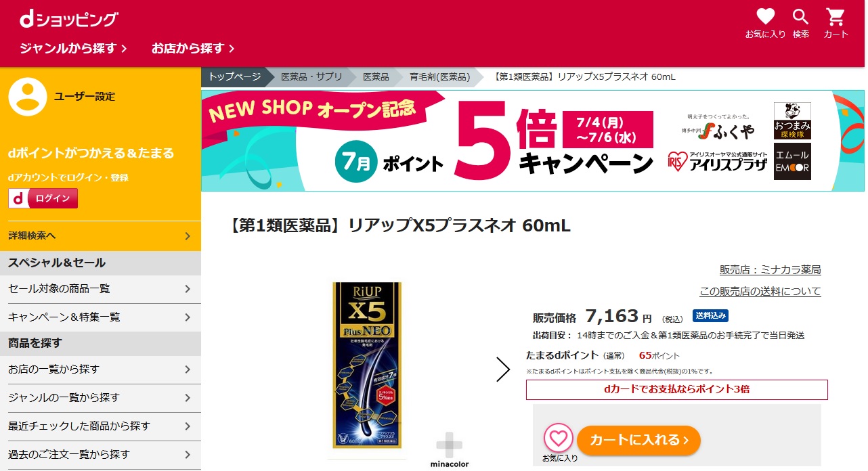The height and width of the screenshot is (471, 868).
Task: Show next product image with arrow
Action: coord(502,369)
